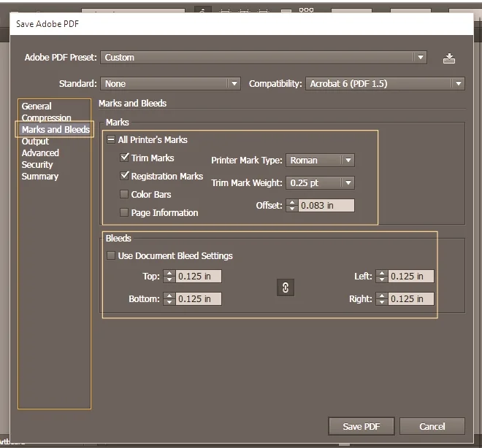
Task: Click the Save PDF button
Action: (361, 426)
